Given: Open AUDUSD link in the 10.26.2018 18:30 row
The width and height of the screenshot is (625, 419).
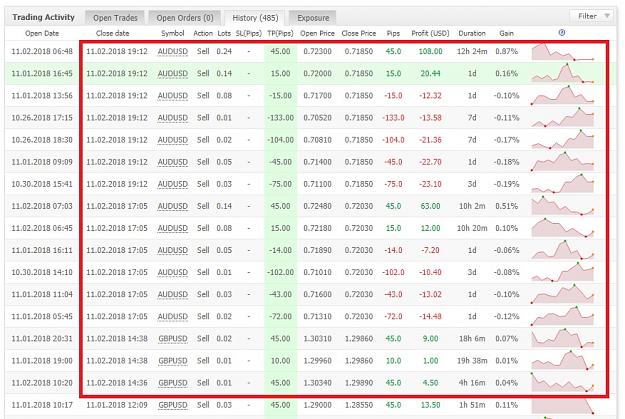Looking at the screenshot, I should point(173,140).
